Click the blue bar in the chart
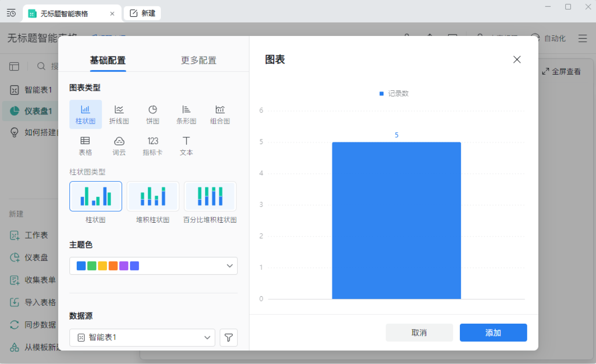 click(396, 221)
